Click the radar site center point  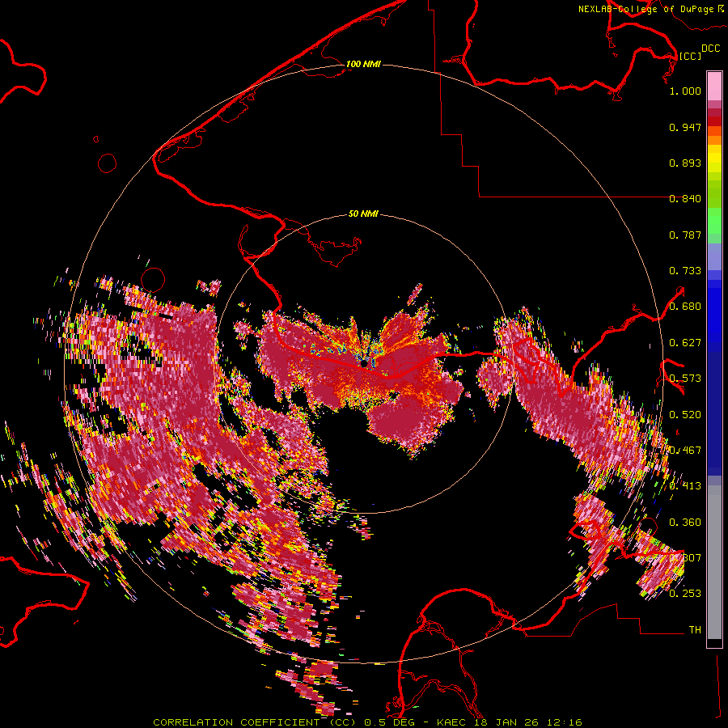tap(364, 363)
